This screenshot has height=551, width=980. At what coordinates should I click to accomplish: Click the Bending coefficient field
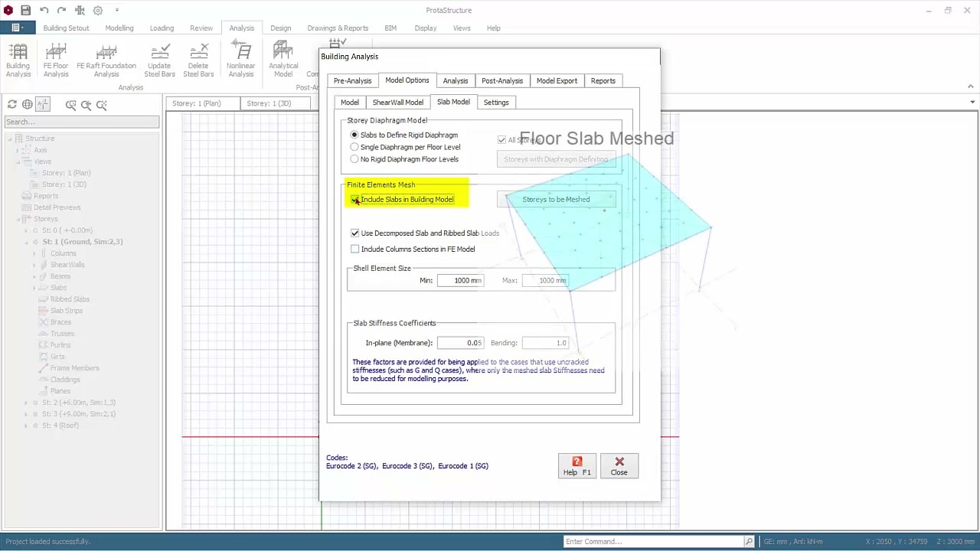pyautogui.click(x=546, y=343)
